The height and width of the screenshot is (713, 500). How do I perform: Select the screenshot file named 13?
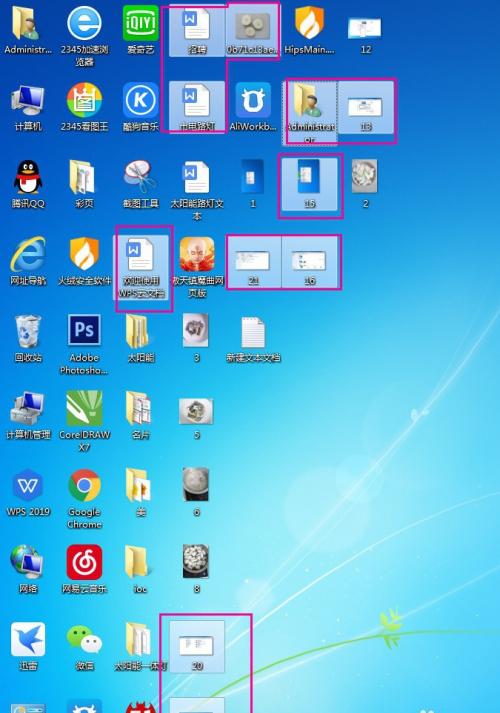point(366,107)
